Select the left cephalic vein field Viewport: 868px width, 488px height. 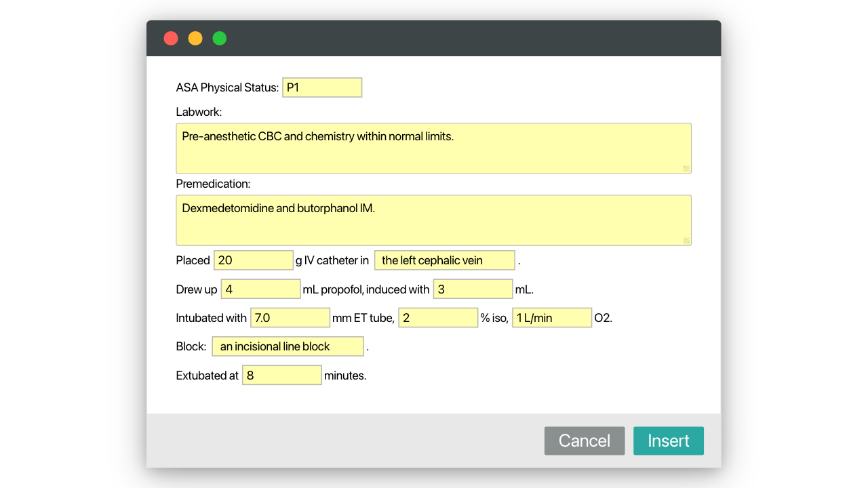point(445,260)
